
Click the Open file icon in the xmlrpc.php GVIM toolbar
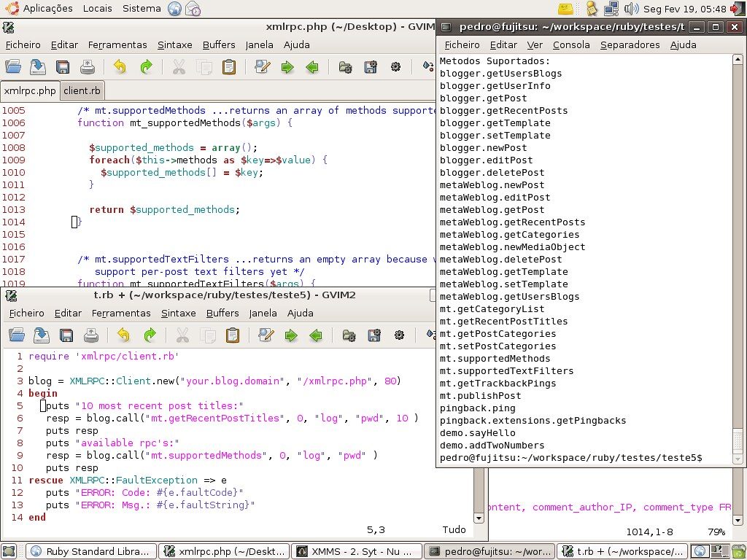point(13,66)
